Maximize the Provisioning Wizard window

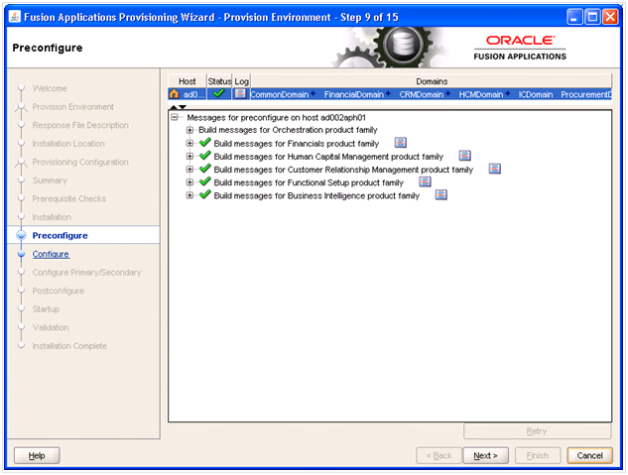(x=592, y=17)
